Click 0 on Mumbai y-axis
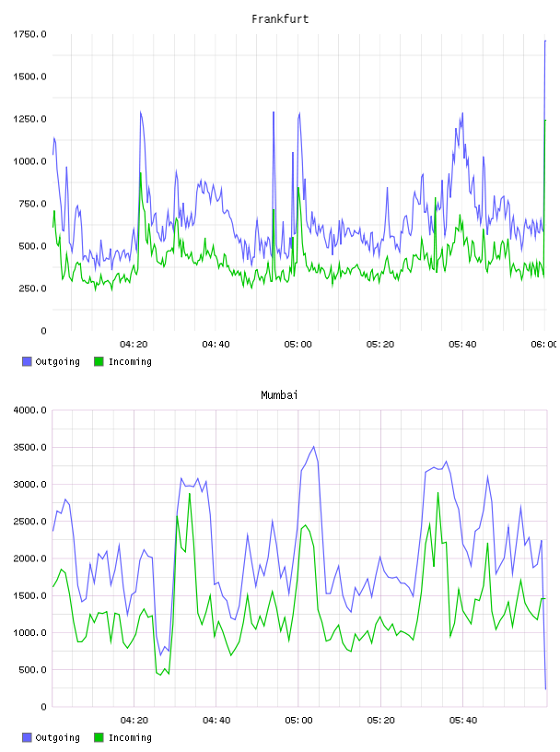 point(43,707)
